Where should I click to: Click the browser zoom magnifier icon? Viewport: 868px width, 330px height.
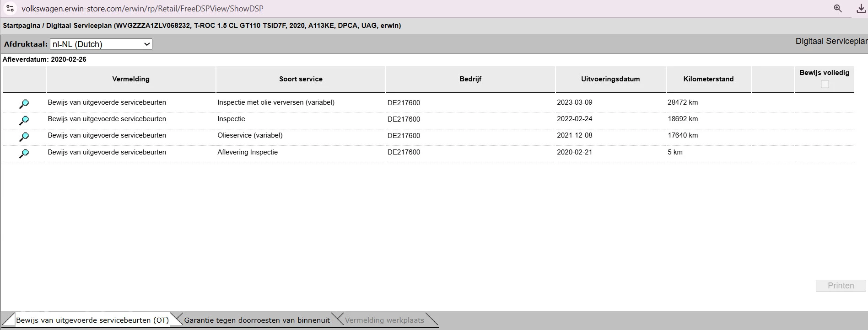(x=838, y=8)
